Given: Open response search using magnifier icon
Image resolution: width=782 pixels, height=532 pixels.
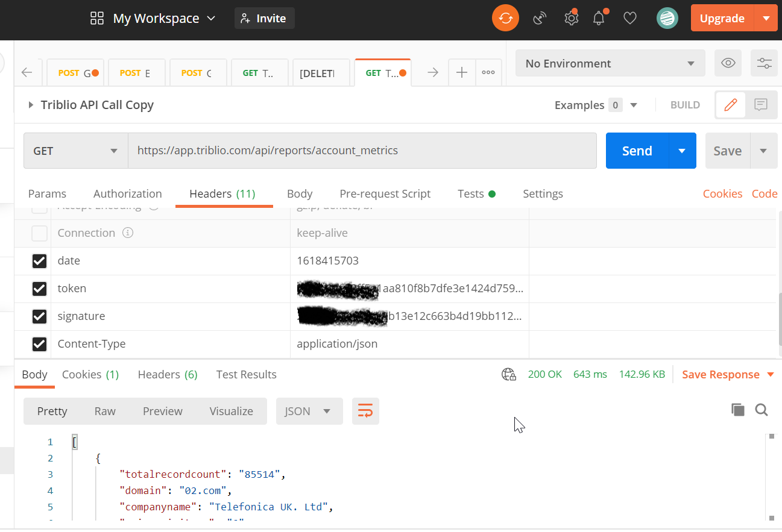Looking at the screenshot, I should [x=762, y=410].
